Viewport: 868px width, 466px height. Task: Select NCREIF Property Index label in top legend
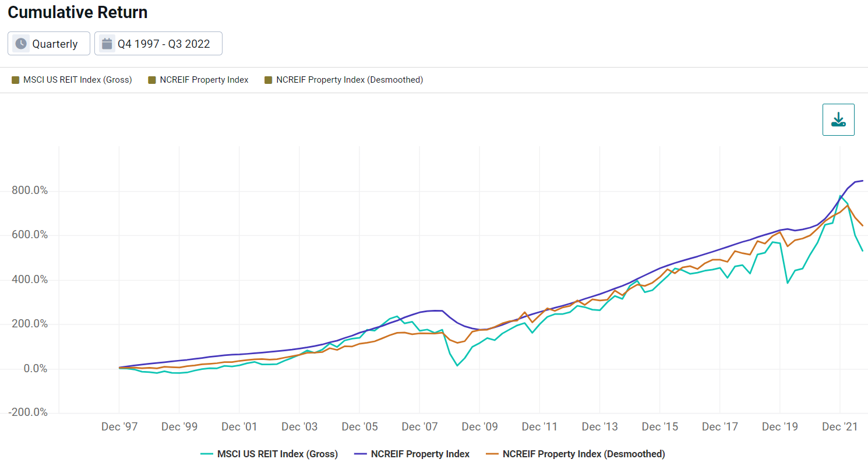204,80
